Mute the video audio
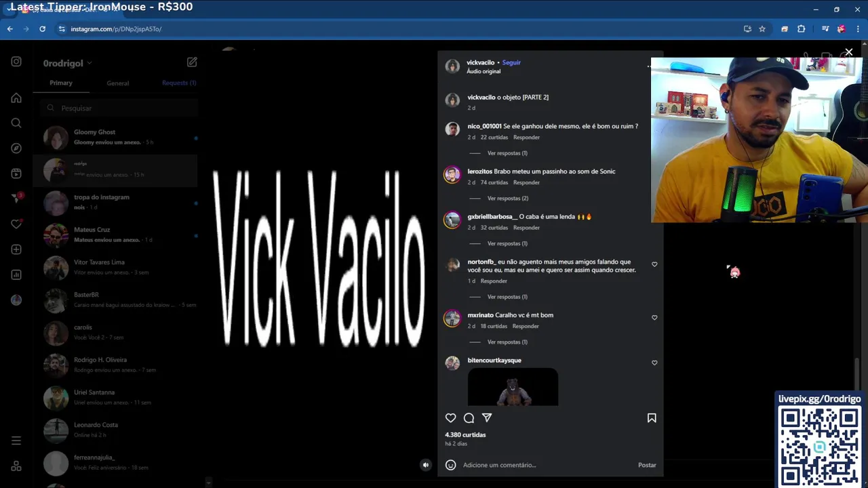The height and width of the screenshot is (488, 868). coord(425,465)
